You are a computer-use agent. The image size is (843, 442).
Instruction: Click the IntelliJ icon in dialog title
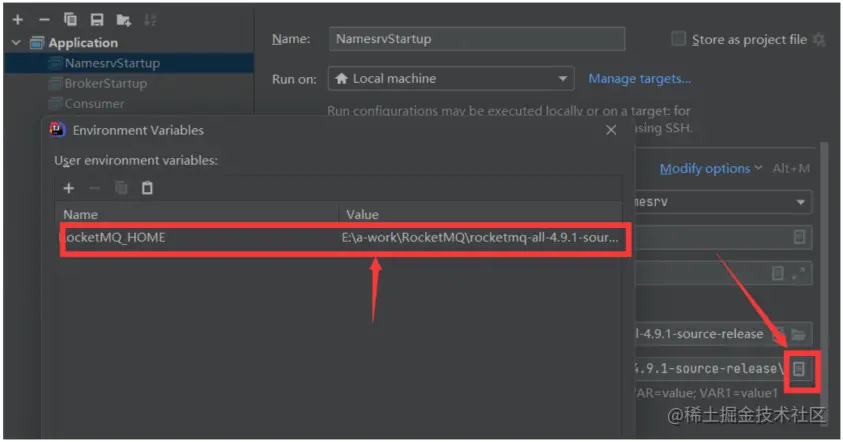click(58, 130)
